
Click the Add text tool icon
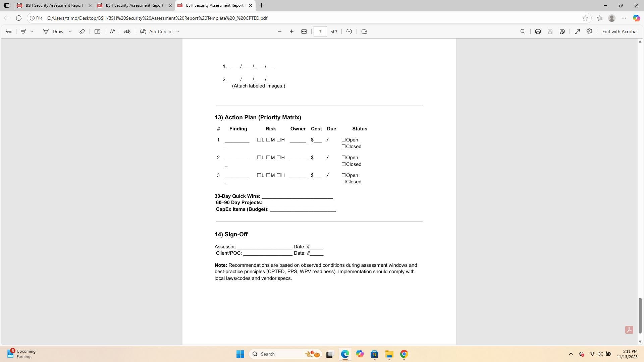[x=97, y=32]
